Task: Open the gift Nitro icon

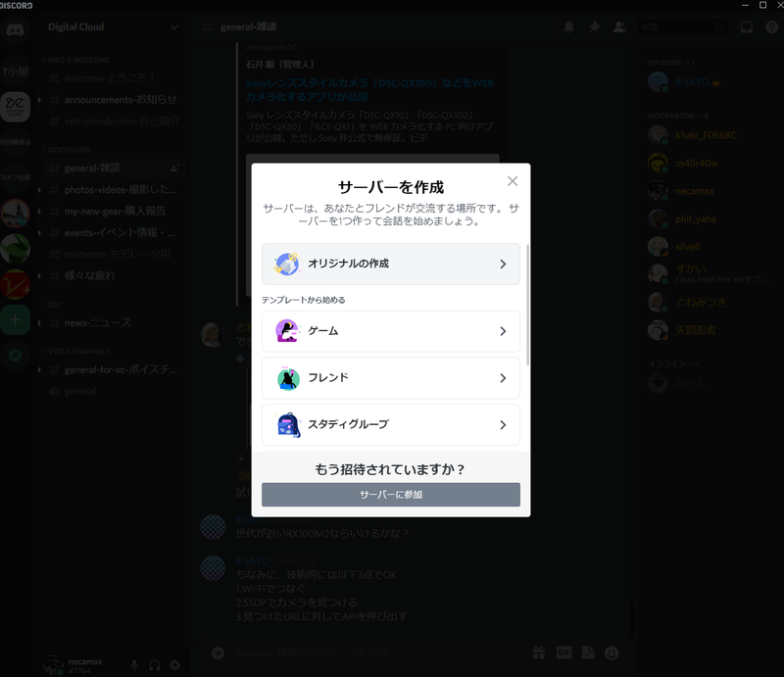Action: coord(538,653)
